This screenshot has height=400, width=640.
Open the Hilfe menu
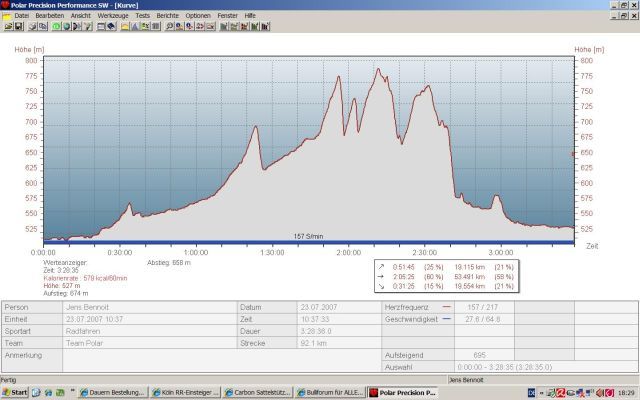click(x=250, y=16)
